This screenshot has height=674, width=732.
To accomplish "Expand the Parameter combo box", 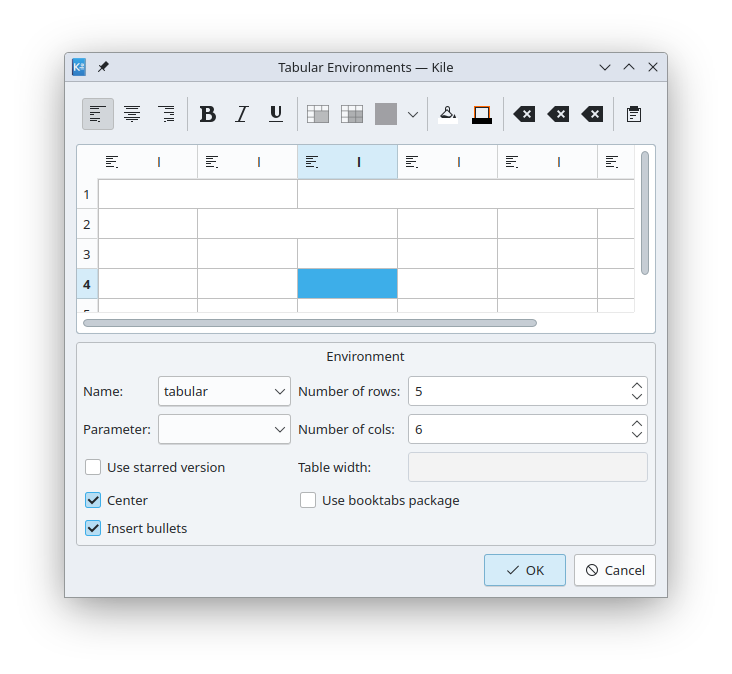I will 224,429.
